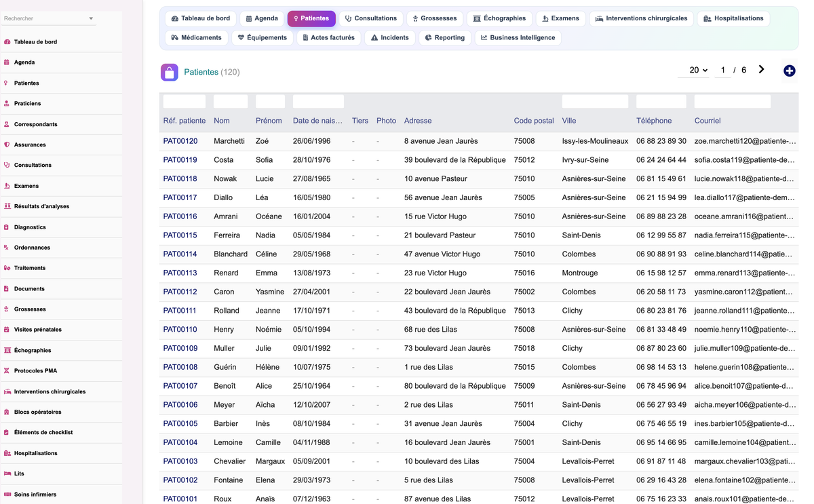Click email zoe.marchetti120@patiente cell

745,141
